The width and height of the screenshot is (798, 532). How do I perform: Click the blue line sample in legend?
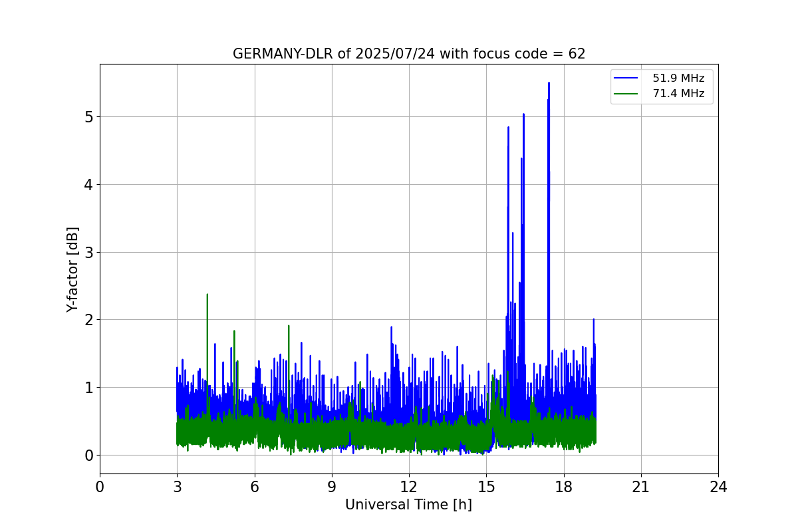tap(627, 78)
